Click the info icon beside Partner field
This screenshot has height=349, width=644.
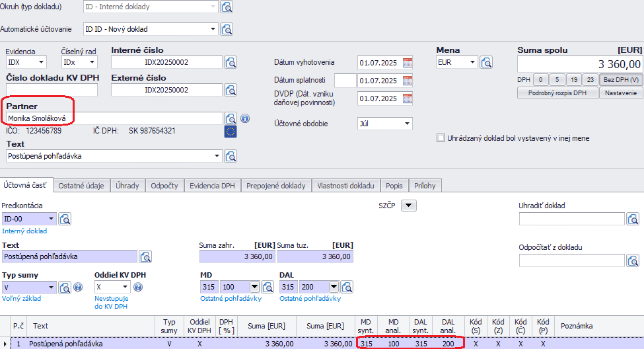245,118
